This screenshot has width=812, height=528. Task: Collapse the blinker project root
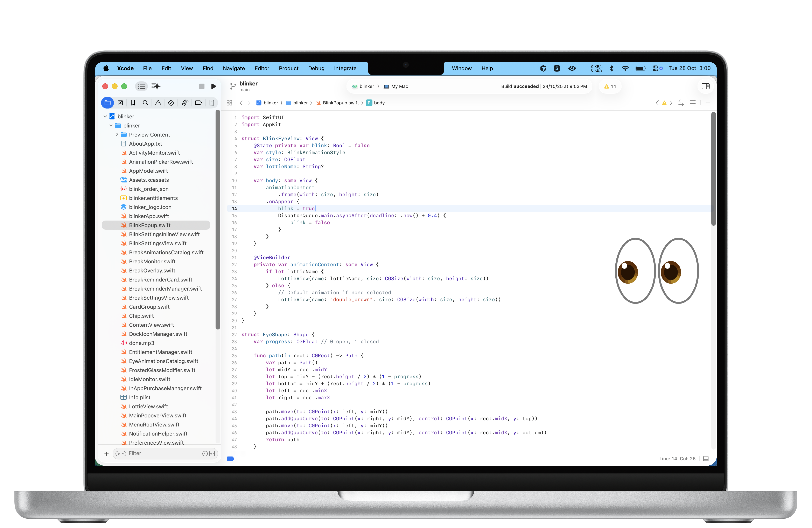click(105, 116)
